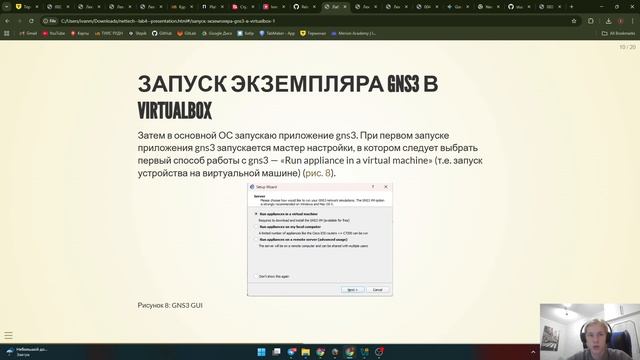This screenshot has height=360, width=640.
Task: Click the webcam overlay video
Action: (x=590, y=332)
